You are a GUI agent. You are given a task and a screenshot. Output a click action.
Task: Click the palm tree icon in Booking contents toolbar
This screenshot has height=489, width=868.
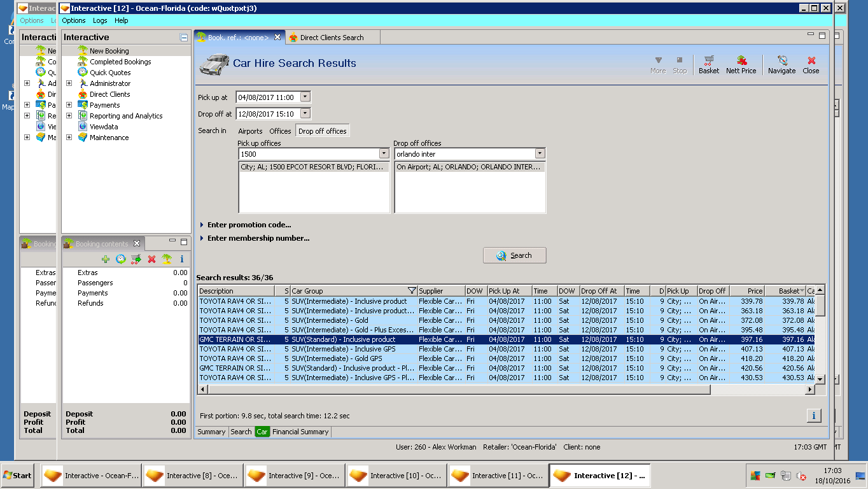coord(167,259)
